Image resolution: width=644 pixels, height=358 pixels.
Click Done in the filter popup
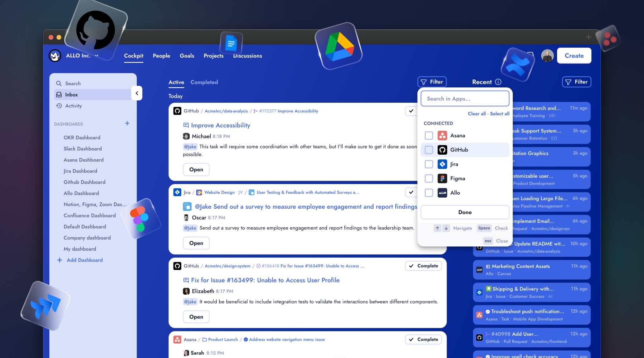465,212
